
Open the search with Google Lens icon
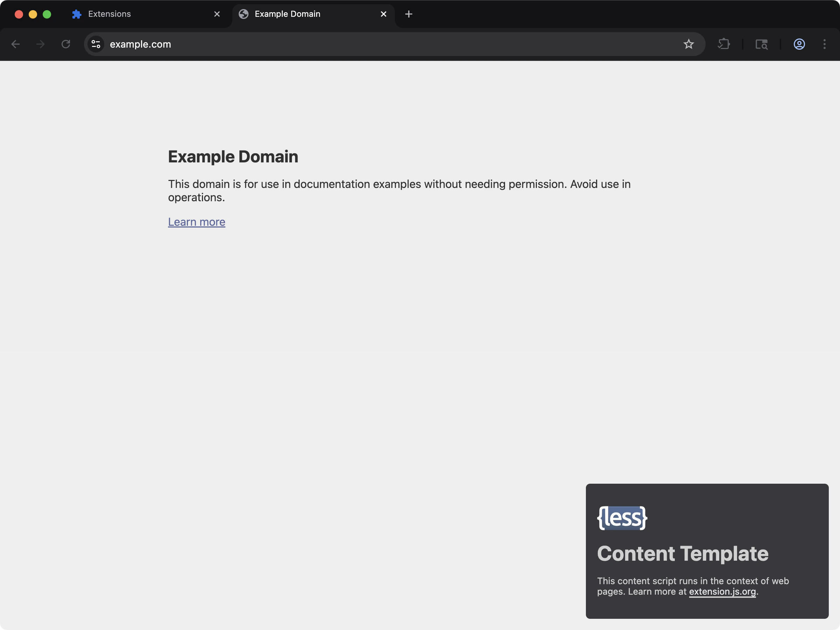tap(762, 44)
